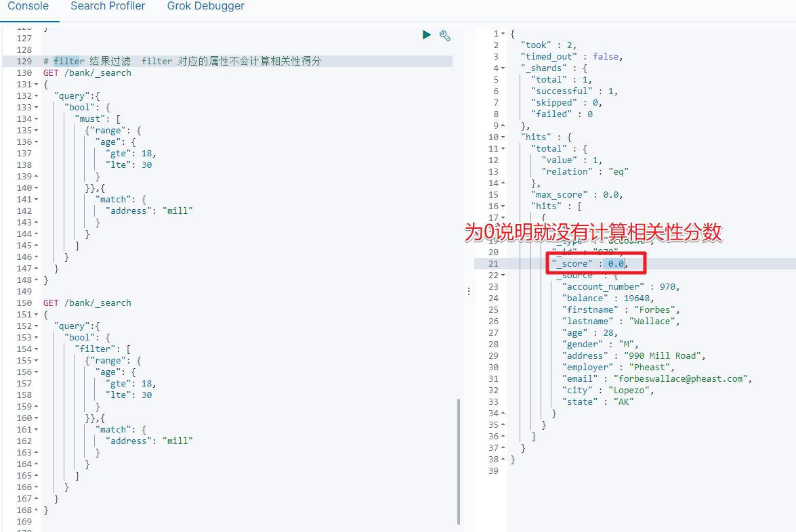Click the "timed_out" : false line
Image resolution: width=796 pixels, height=532 pixels.
pyautogui.click(x=572, y=57)
